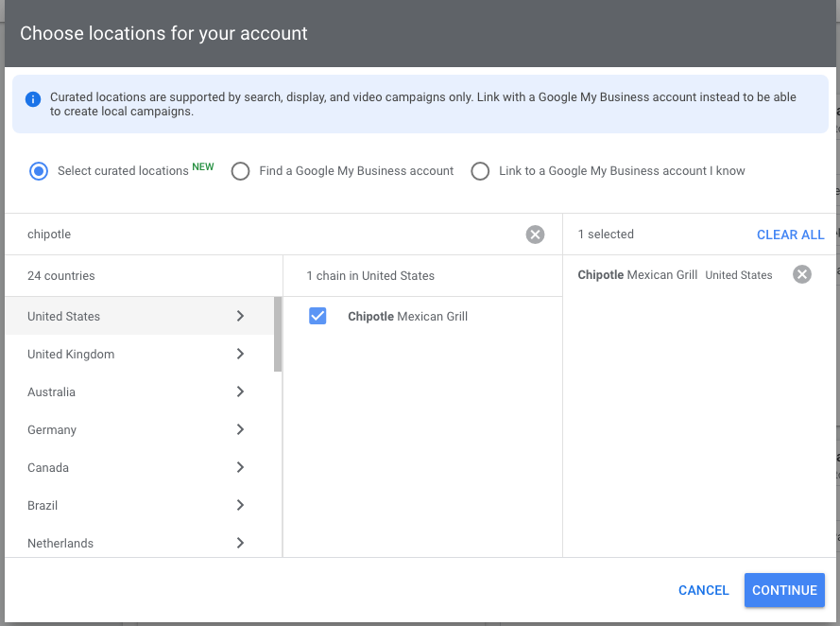The width and height of the screenshot is (840, 626).
Task: Click the CONTINUE button
Action: (x=784, y=590)
